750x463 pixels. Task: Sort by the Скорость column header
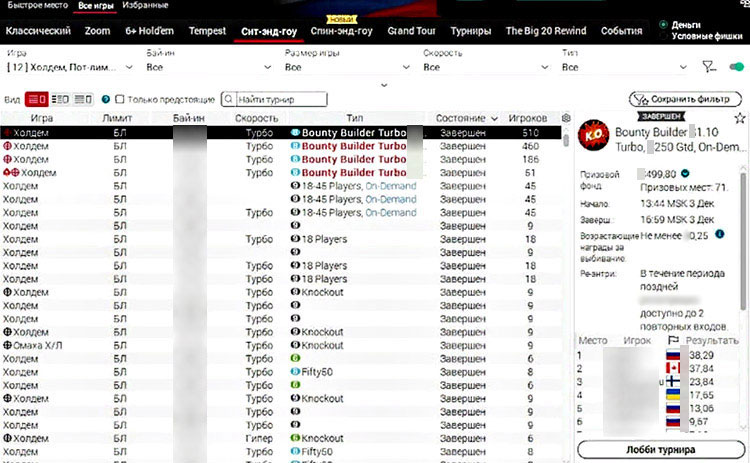[256, 118]
